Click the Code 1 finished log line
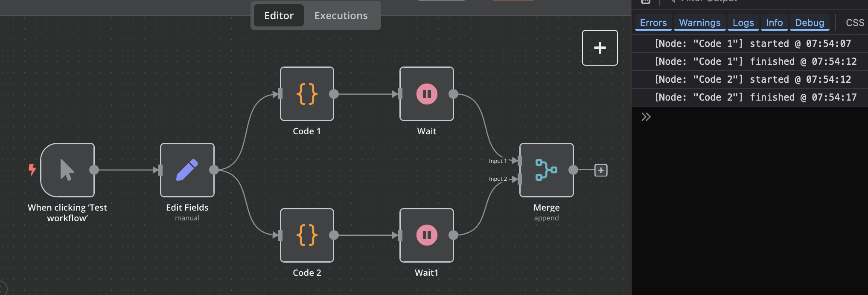Viewport: 868px width, 295px height. [750, 61]
